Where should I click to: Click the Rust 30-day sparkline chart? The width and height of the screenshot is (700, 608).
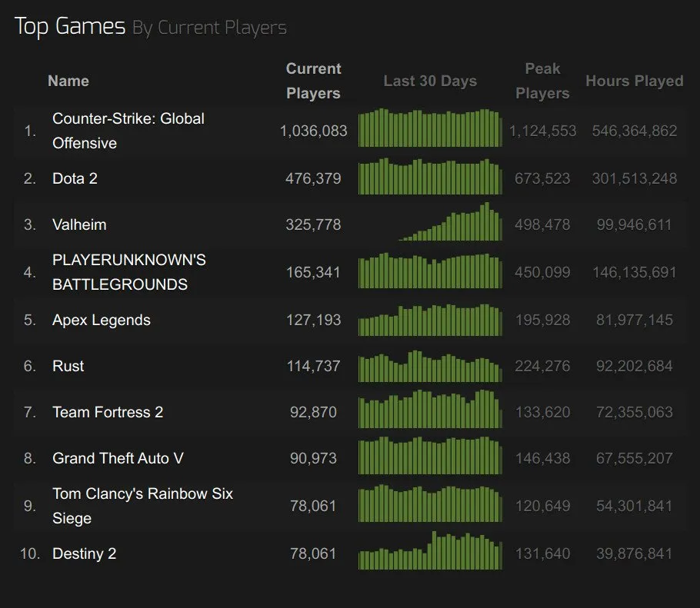430,367
